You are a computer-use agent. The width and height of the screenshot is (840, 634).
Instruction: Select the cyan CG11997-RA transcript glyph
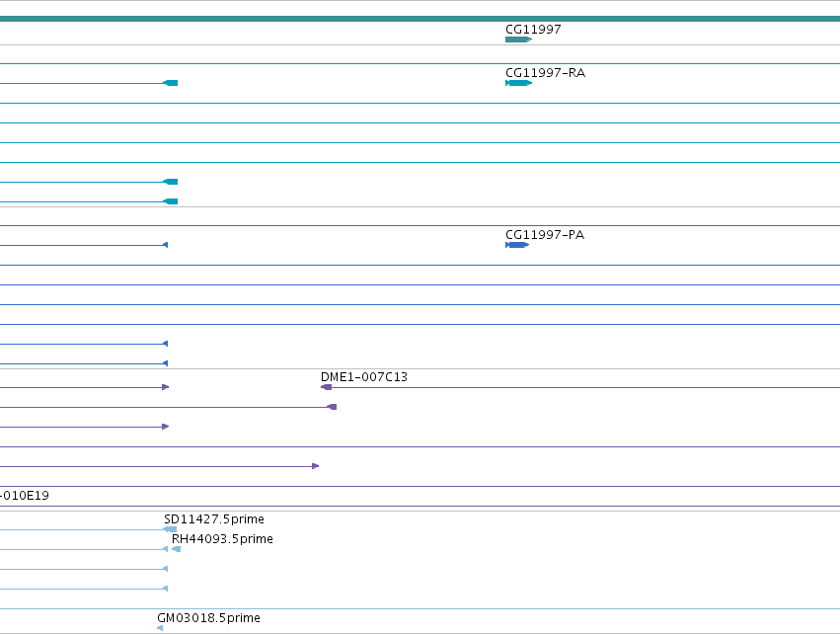point(518,83)
